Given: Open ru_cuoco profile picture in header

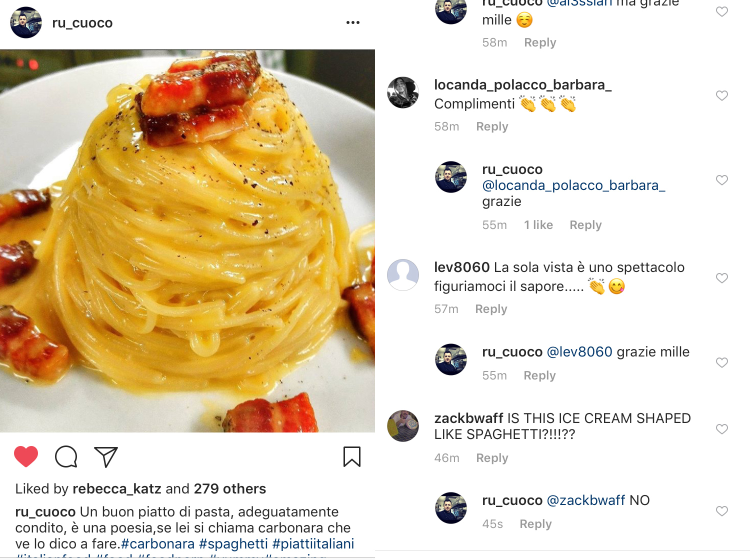Looking at the screenshot, I should point(26,22).
